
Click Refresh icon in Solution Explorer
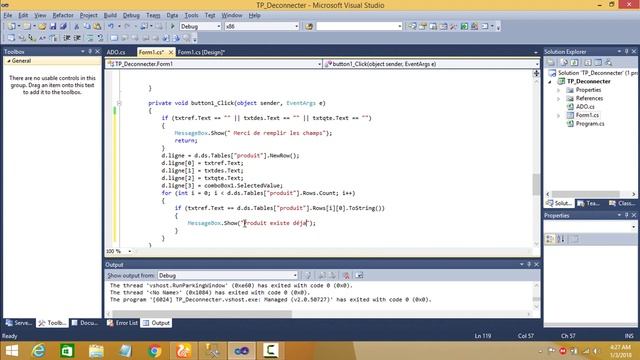pos(575,62)
